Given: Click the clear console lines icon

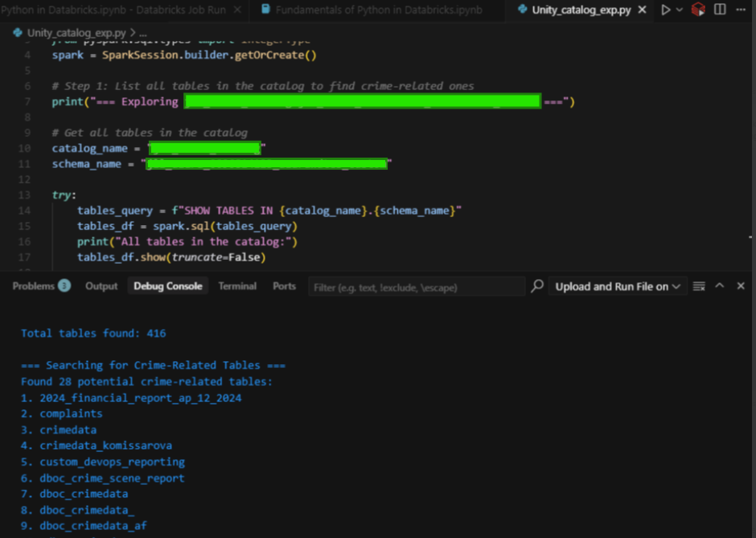Looking at the screenshot, I should click(699, 286).
